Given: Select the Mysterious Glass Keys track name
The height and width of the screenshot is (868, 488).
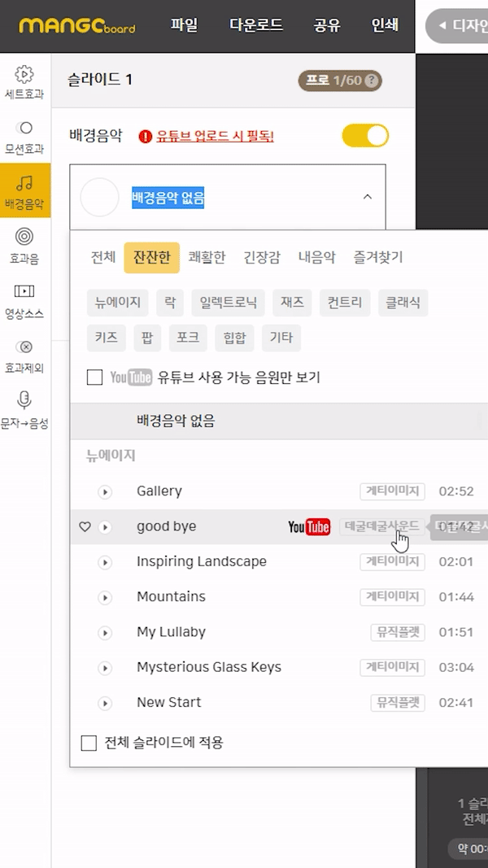Looking at the screenshot, I should [208, 668].
